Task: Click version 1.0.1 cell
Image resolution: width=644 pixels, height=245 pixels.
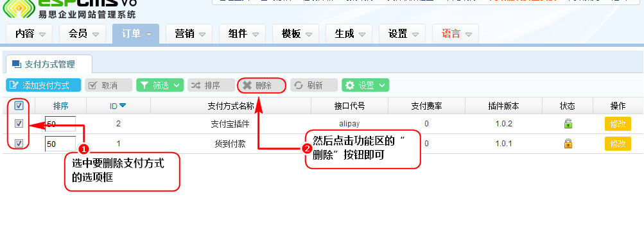Action: tap(503, 144)
